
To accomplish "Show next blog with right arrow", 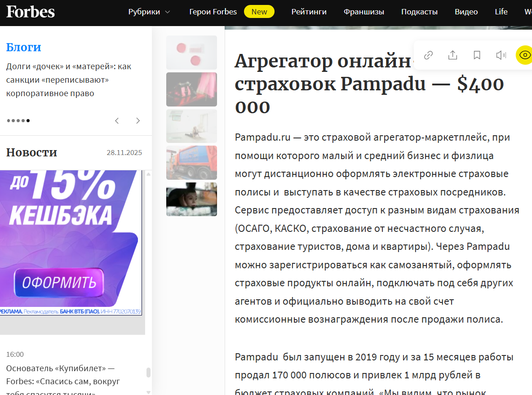I will pos(138,120).
